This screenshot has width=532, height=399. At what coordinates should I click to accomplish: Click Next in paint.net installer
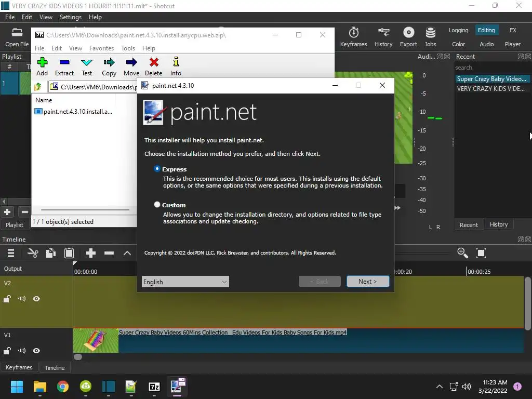(x=368, y=282)
